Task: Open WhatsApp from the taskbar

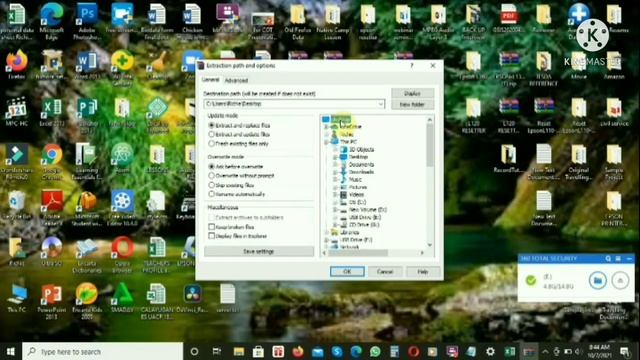Action: pyautogui.click(x=375, y=351)
